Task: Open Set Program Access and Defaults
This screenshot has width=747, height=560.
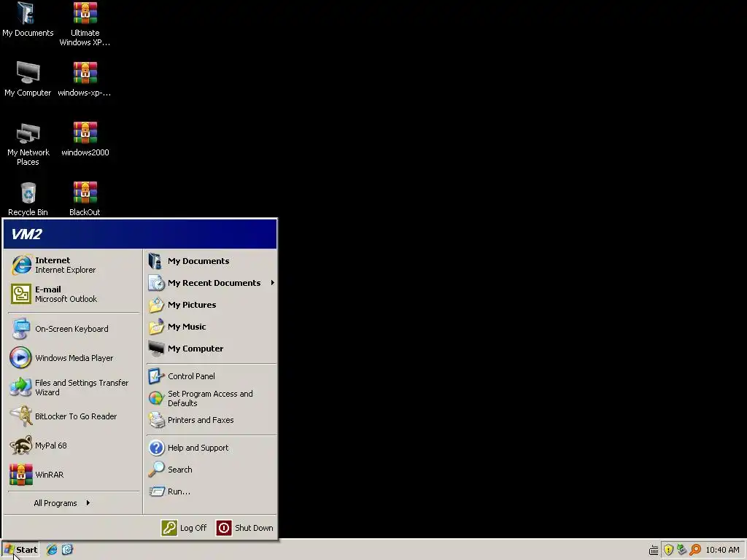Action: (x=212, y=399)
